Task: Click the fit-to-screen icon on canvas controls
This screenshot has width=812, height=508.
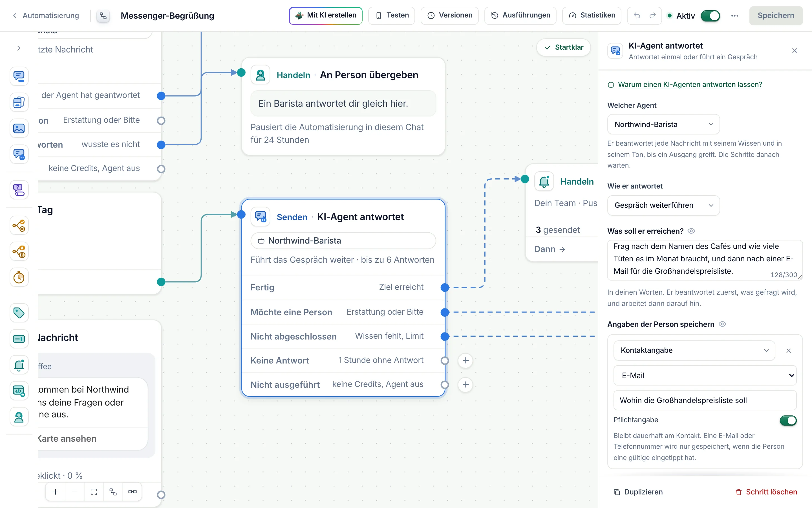Action: (94, 492)
